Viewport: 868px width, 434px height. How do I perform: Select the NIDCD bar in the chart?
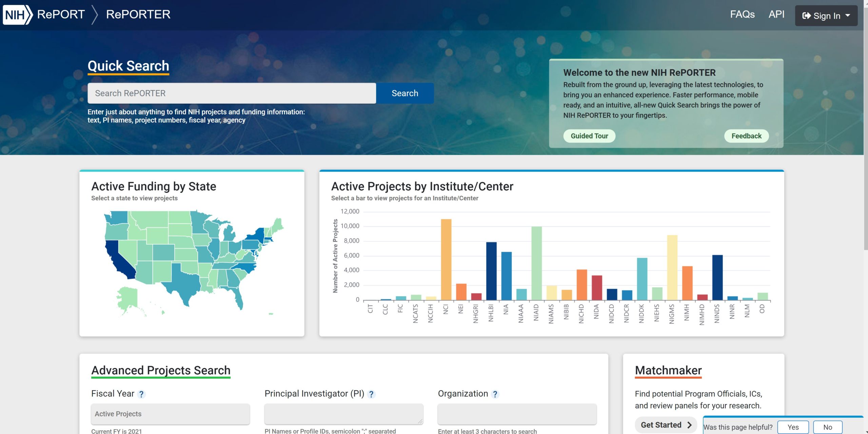click(x=612, y=294)
